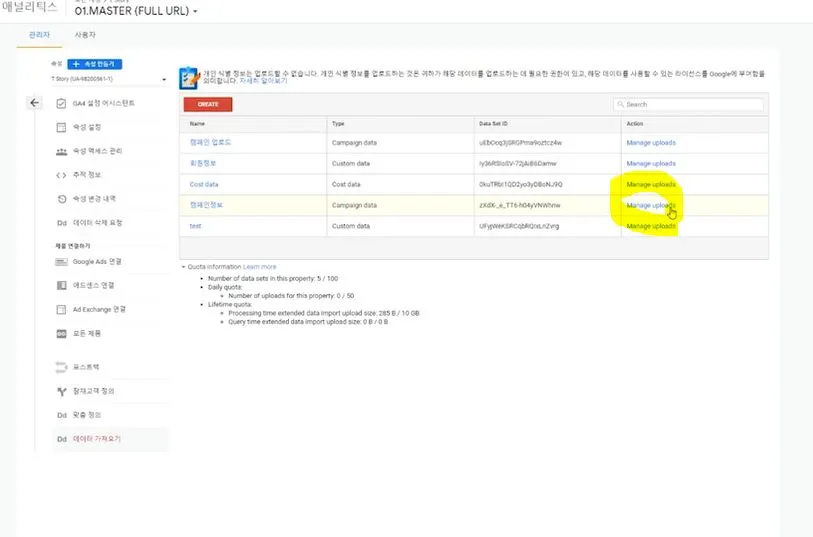The width and height of the screenshot is (813, 537).
Task: Click the Data Set ID column header
Action: pyautogui.click(x=493, y=124)
